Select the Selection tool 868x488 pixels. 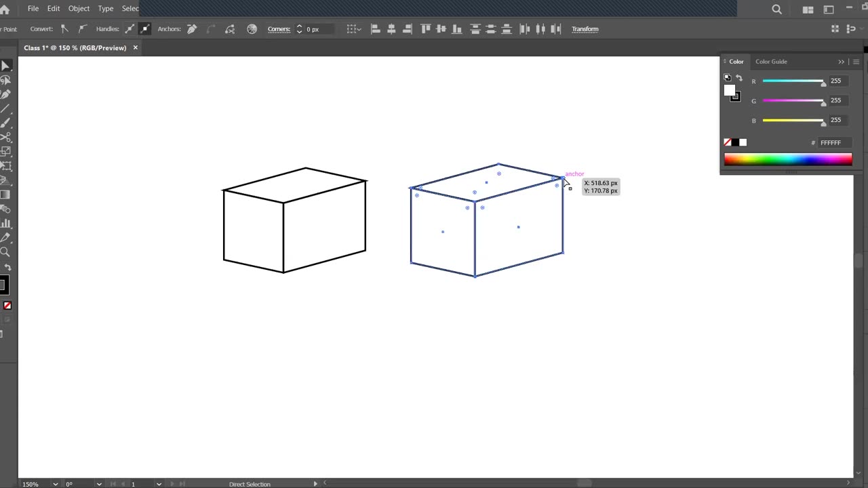(5, 66)
